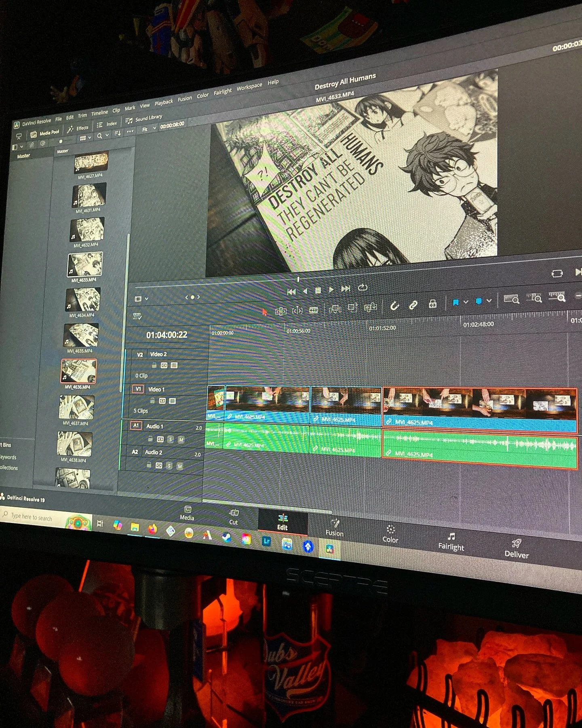Toggle Linked Selection chain icon
582x728 pixels.
click(x=413, y=305)
